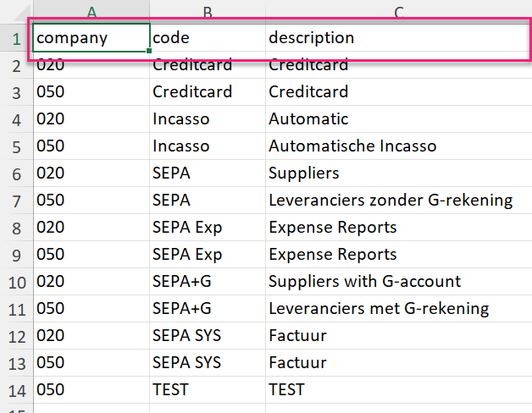Click 'Leveranciers zonder G-rekening' cell

[x=399, y=201]
